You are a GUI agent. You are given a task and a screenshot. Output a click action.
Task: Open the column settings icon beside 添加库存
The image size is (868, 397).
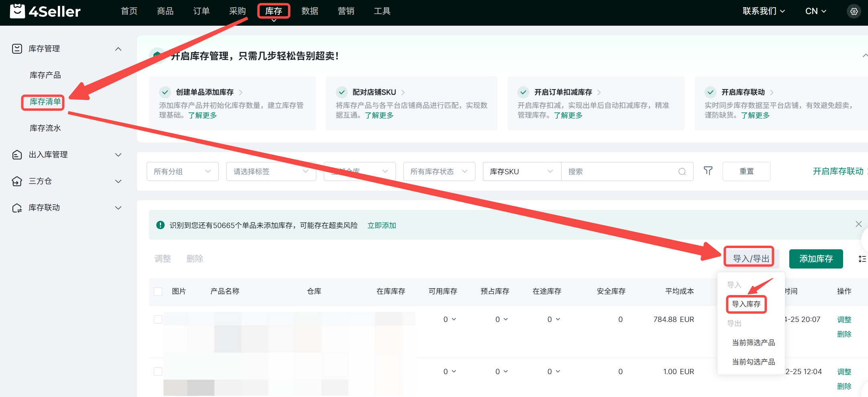tap(862, 259)
